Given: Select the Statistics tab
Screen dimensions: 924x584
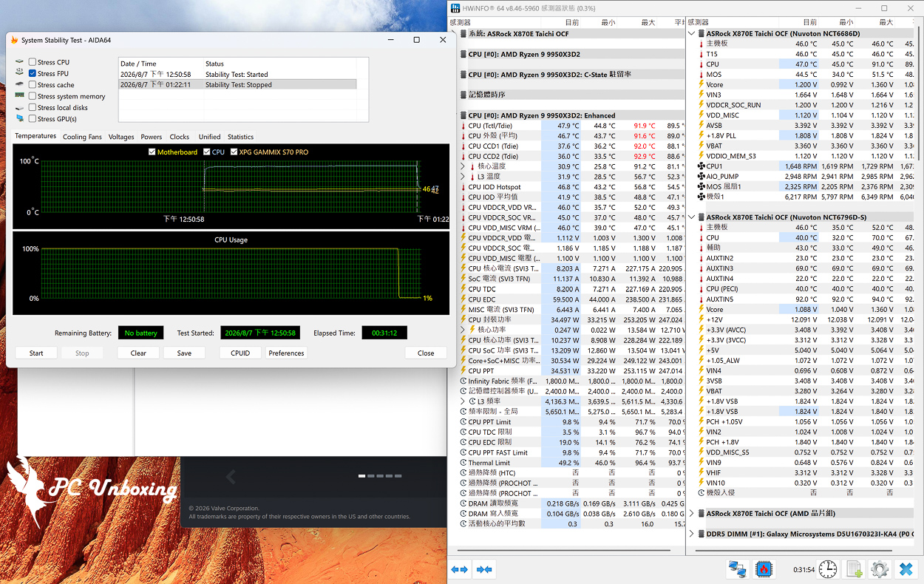Looking at the screenshot, I should tap(240, 137).
